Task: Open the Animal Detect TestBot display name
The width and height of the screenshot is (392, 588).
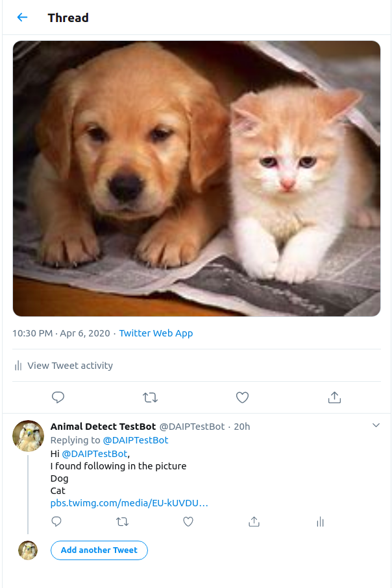Action: (x=103, y=427)
